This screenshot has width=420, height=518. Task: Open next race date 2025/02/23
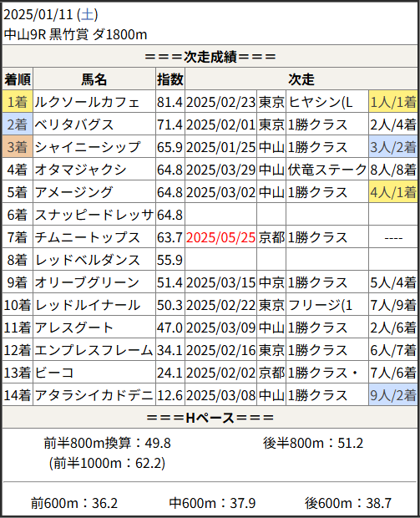tap(221, 102)
